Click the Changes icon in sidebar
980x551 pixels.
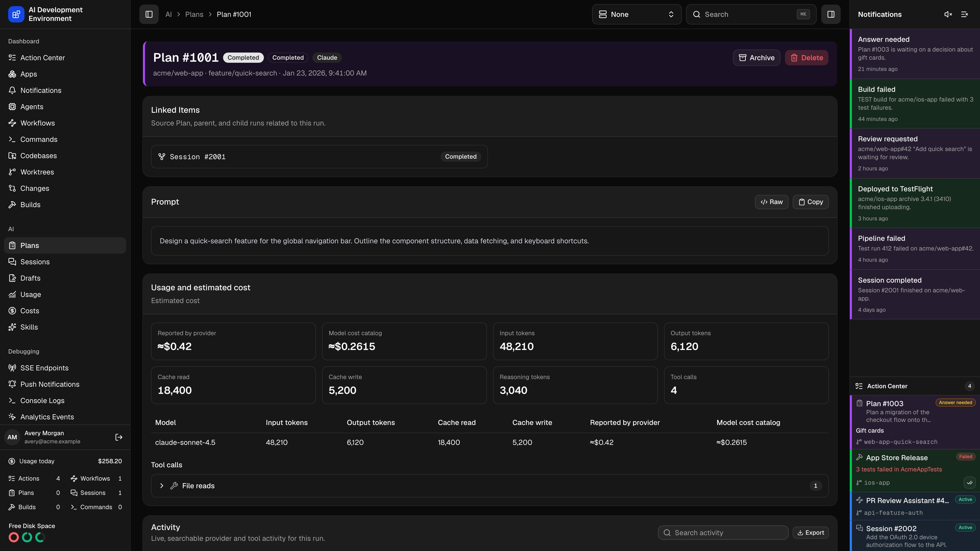[x=12, y=189]
